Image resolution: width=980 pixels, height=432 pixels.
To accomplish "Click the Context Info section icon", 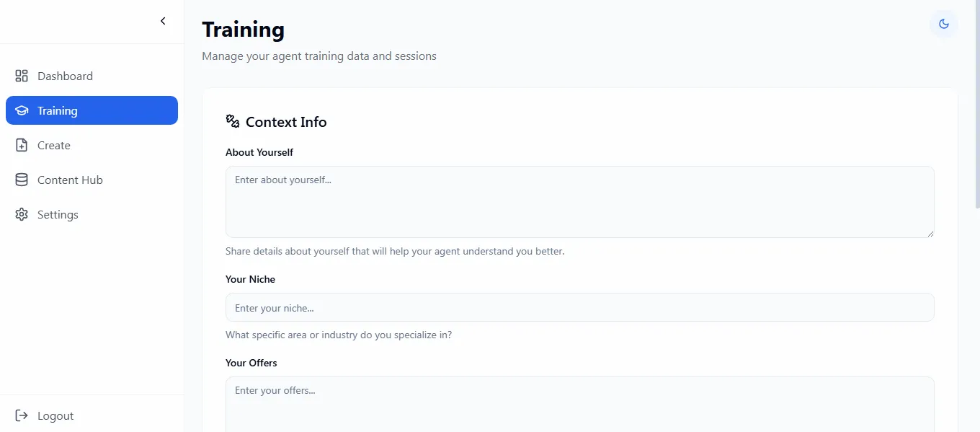I will (232, 121).
